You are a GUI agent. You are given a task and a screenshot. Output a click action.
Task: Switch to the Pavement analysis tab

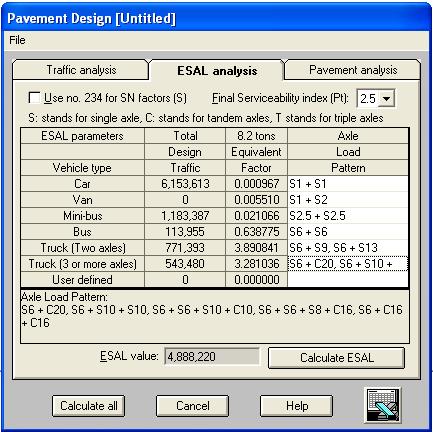[x=353, y=70]
